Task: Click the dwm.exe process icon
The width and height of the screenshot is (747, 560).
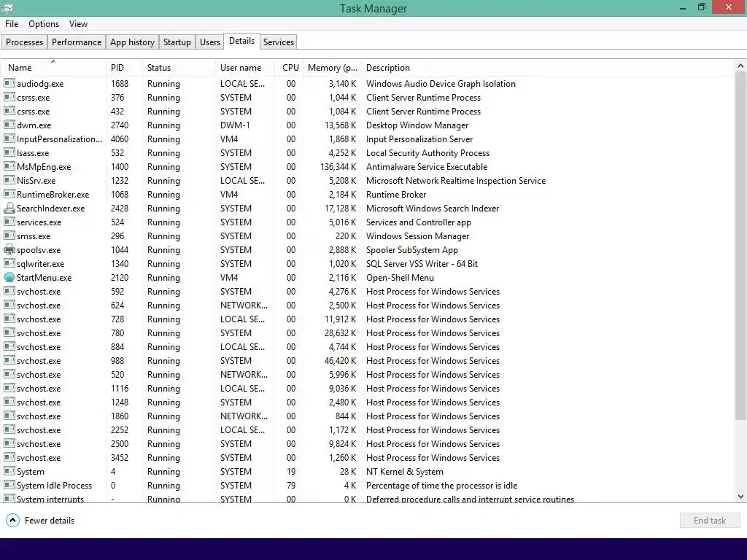Action: (x=9, y=125)
